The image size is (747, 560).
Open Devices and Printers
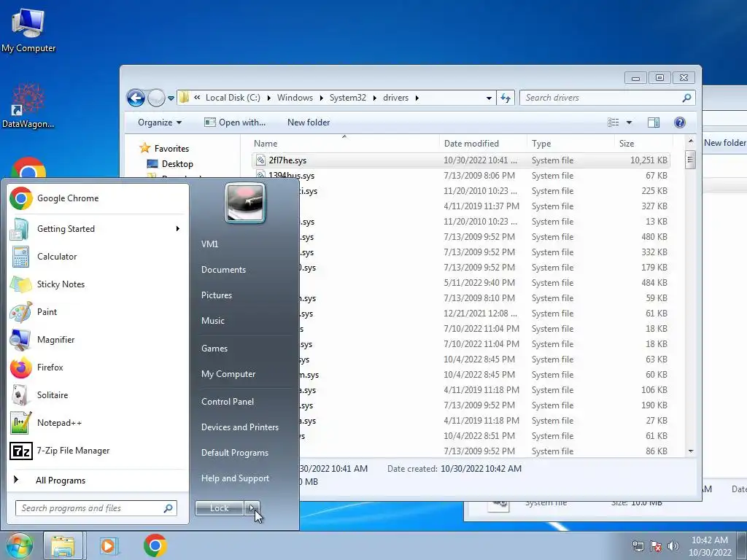pos(239,427)
